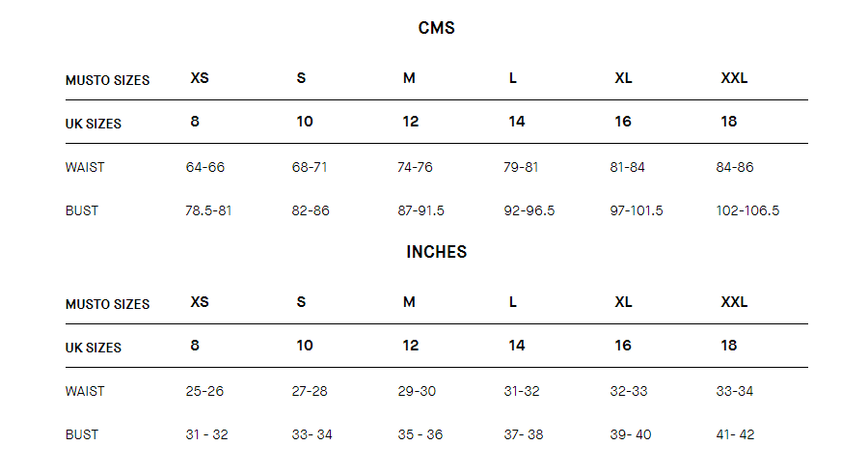
Task: Select XS column header in CMS table
Action: coord(200,78)
